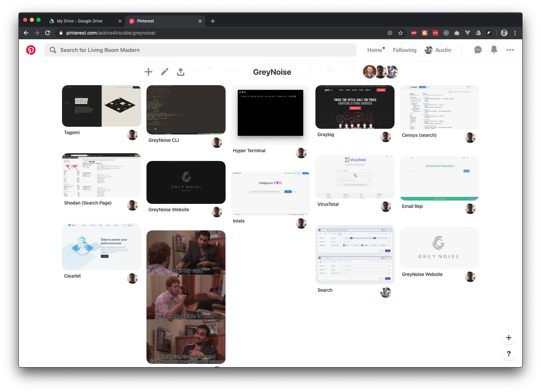541x392 pixels.
Task: Open the Tagomi pin thumbnail
Action: [x=102, y=106]
